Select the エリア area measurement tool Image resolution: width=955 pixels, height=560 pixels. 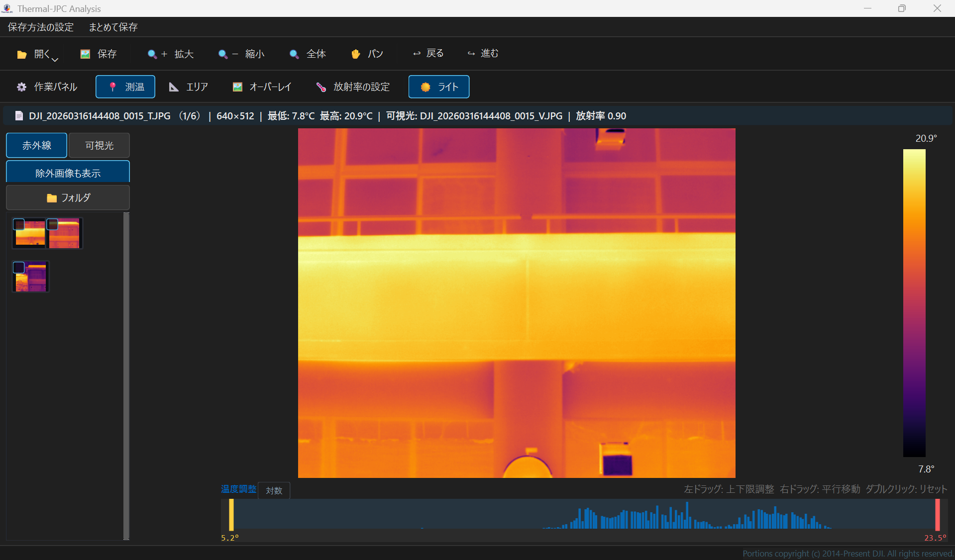click(189, 87)
